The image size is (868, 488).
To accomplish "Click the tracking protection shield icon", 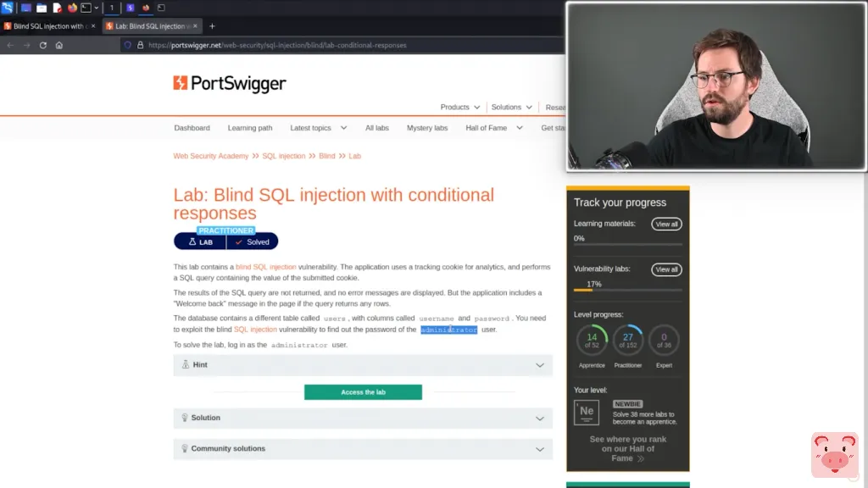I will (128, 46).
